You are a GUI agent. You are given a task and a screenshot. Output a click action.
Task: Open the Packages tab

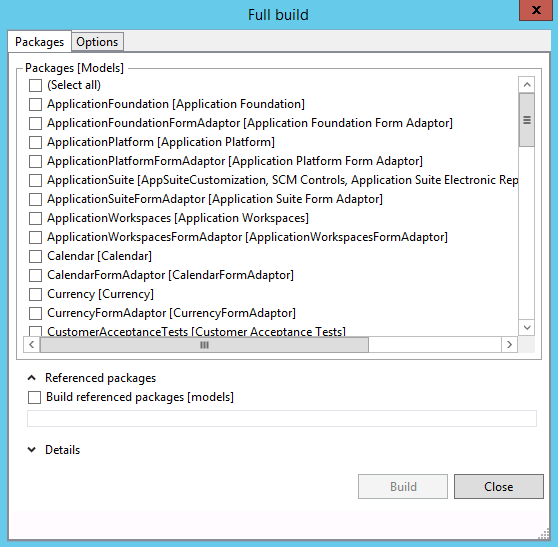tap(40, 42)
